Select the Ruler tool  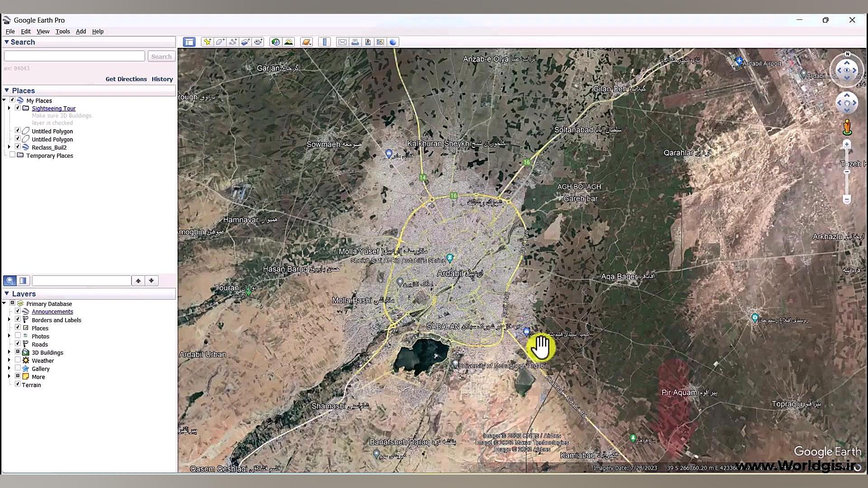pyautogui.click(x=325, y=42)
